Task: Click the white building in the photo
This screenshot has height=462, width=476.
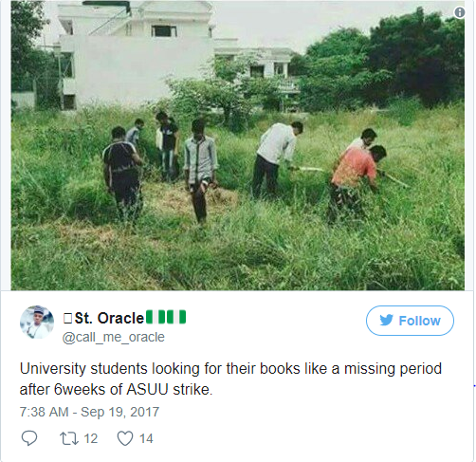Action: pos(136,54)
